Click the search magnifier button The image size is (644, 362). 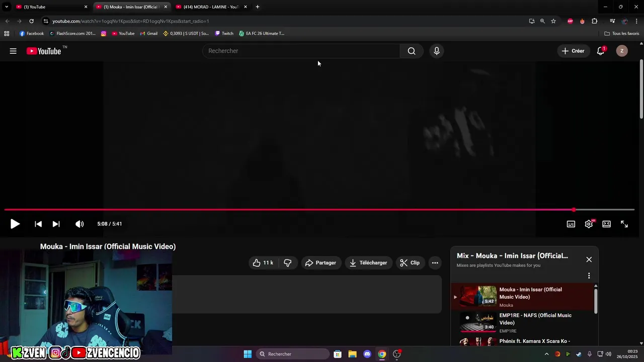click(x=412, y=51)
